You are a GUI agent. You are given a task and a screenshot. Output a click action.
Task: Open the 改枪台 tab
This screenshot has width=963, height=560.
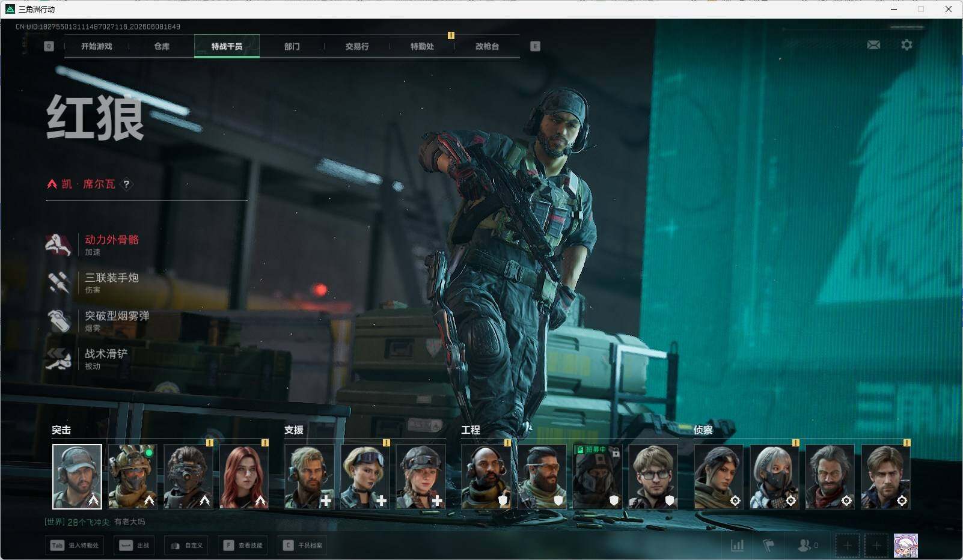click(x=487, y=46)
